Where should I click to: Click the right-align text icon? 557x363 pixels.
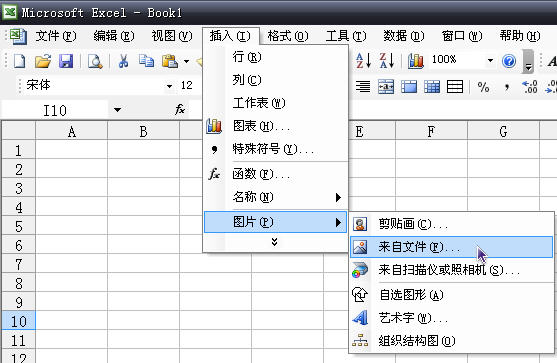coord(363,86)
